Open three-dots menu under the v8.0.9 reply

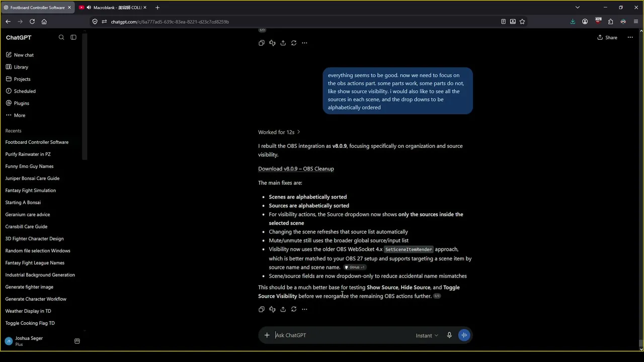pyautogui.click(x=304, y=309)
